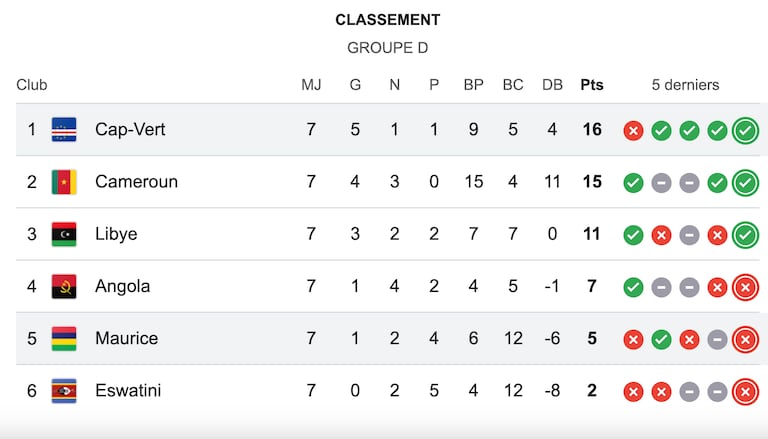
Task: Click the 5 derniers column header
Action: tap(685, 85)
